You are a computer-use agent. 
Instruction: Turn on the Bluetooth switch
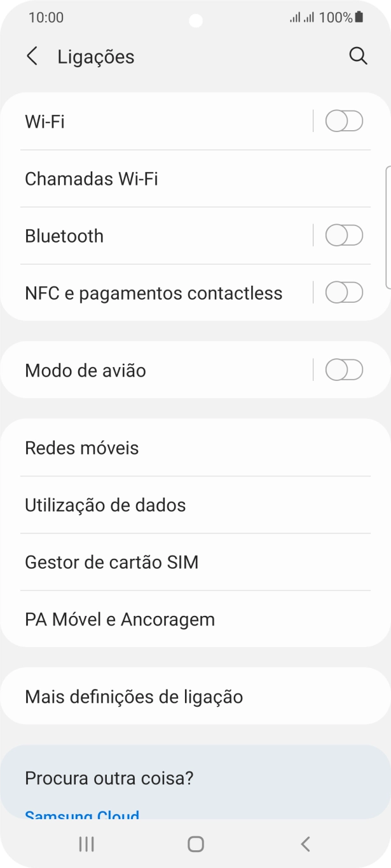pyautogui.click(x=343, y=236)
